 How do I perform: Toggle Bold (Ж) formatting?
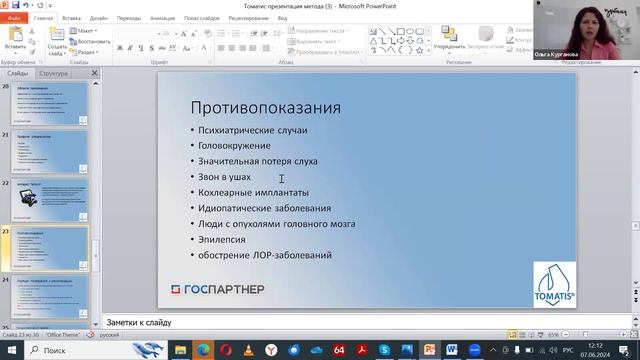(120, 48)
